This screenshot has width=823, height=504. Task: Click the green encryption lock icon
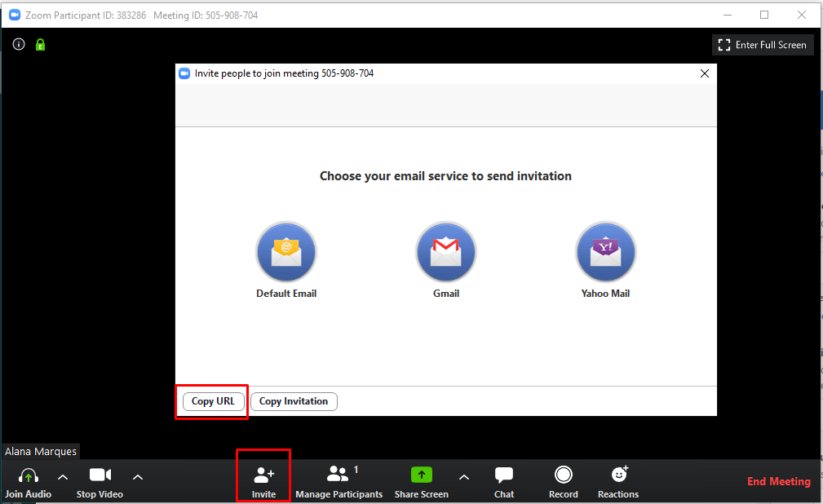[x=41, y=45]
